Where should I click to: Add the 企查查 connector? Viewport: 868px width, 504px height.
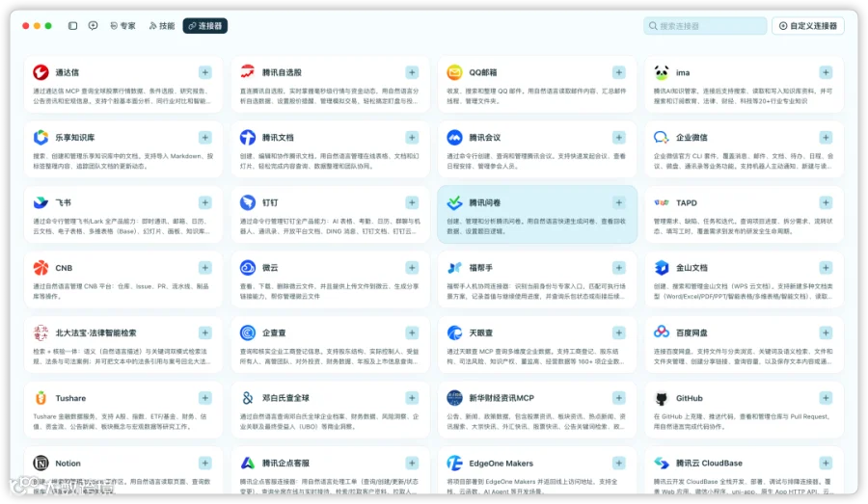pos(412,332)
